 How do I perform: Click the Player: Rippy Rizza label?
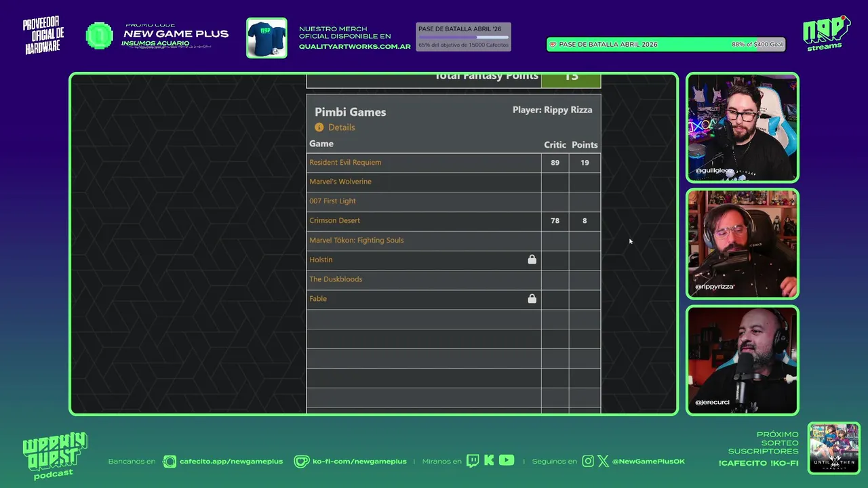pyautogui.click(x=552, y=110)
